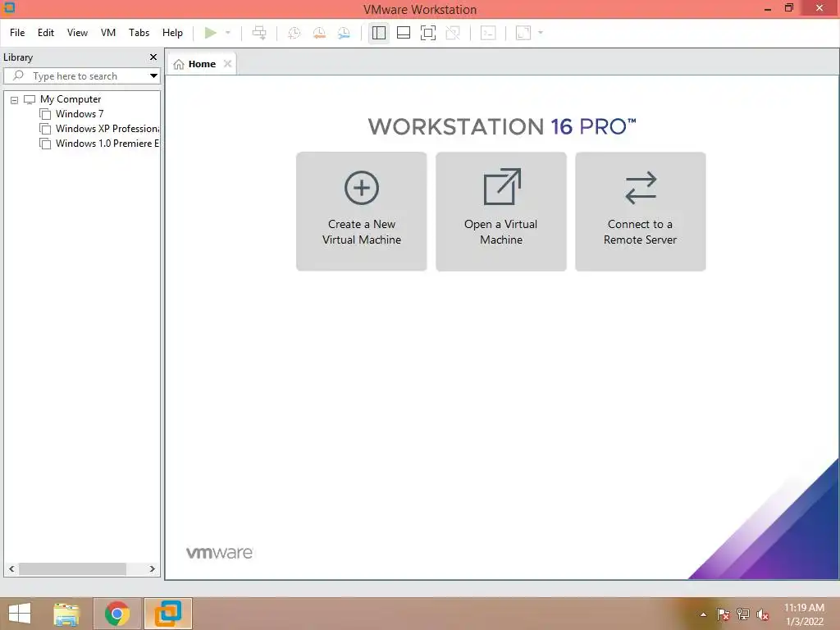
Task: Show hidden system tray icons
Action: point(703,614)
